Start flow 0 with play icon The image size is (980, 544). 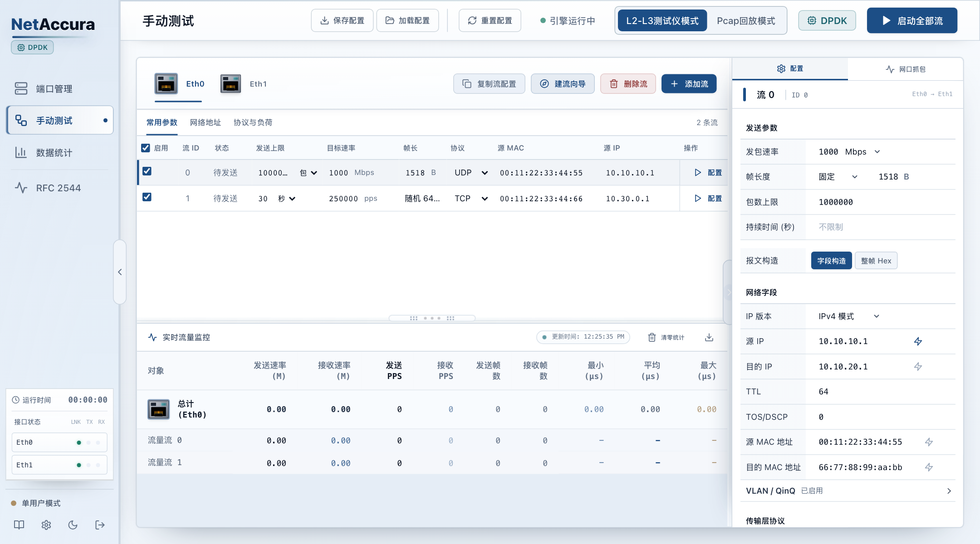(698, 173)
